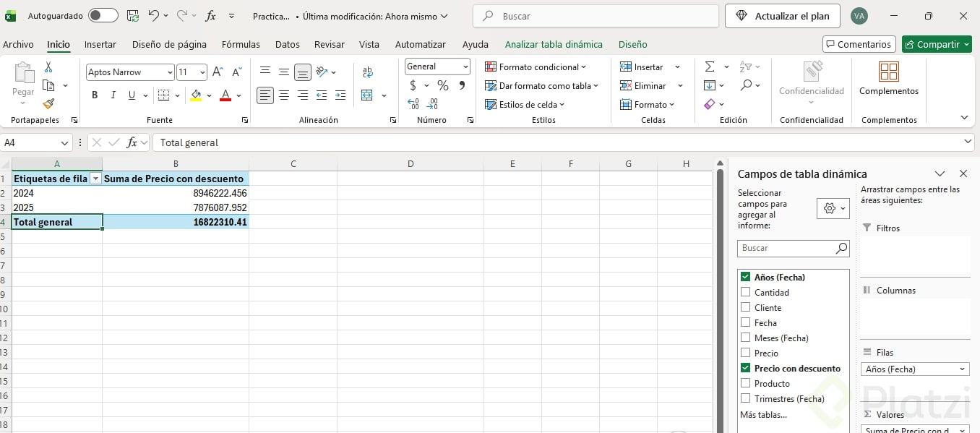
Task: Click Actualizar el plan button
Action: coord(783,16)
